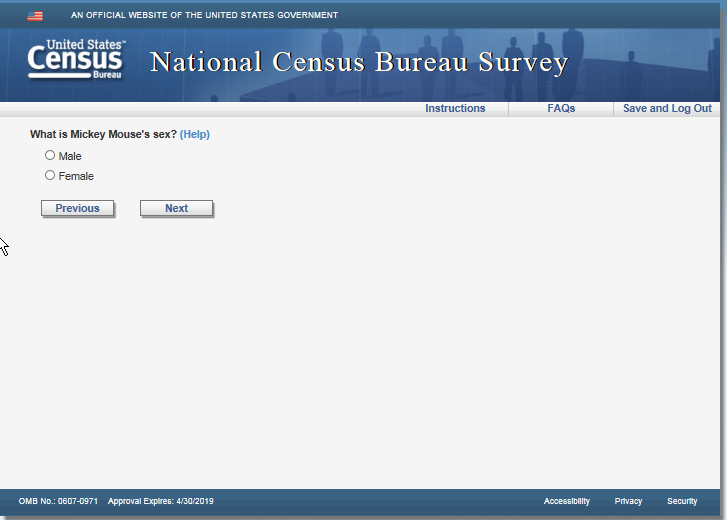
Task: Open the Privacy footer link
Action: (628, 501)
